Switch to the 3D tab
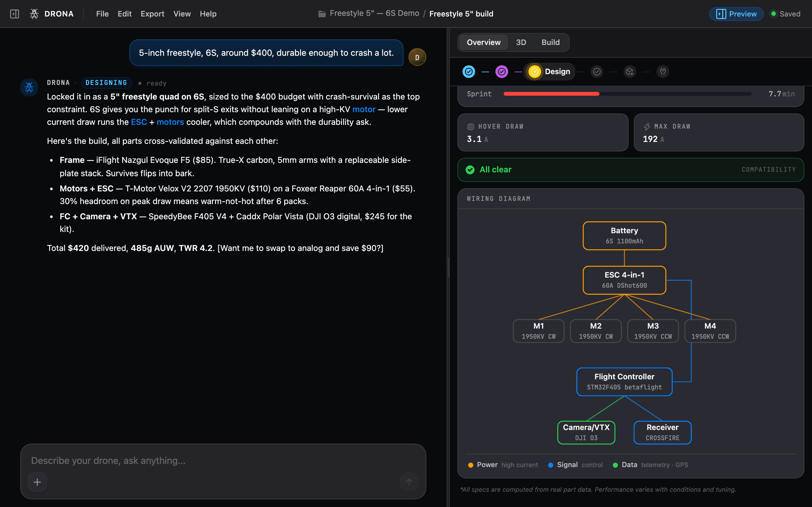This screenshot has height=507, width=812. coord(521,42)
